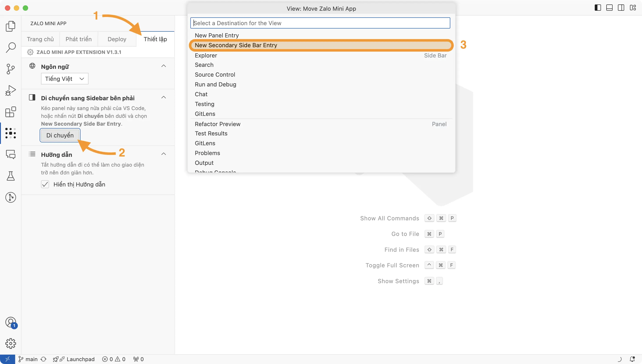Open errors and warnings count in status bar
Image resolution: width=642 pixels, height=364 pixels.
[114, 359]
